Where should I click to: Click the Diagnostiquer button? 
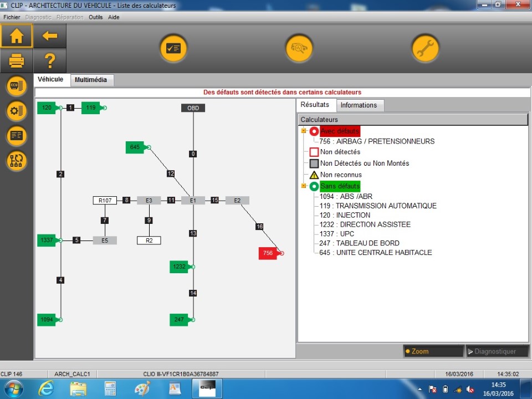tap(498, 351)
